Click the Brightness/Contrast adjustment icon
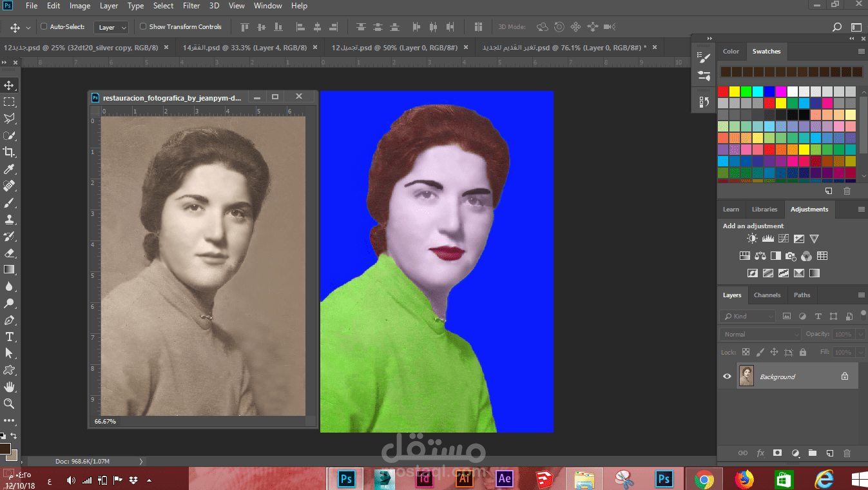This screenshot has width=868, height=490. point(752,239)
